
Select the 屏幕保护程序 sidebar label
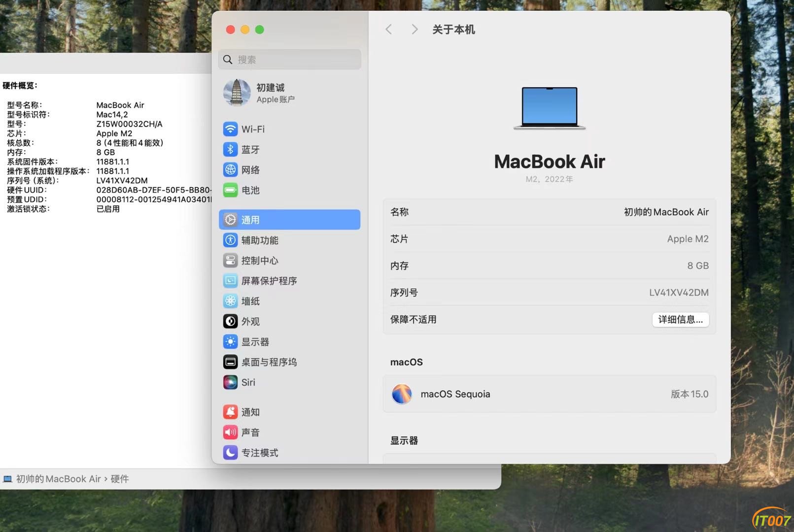pos(269,281)
